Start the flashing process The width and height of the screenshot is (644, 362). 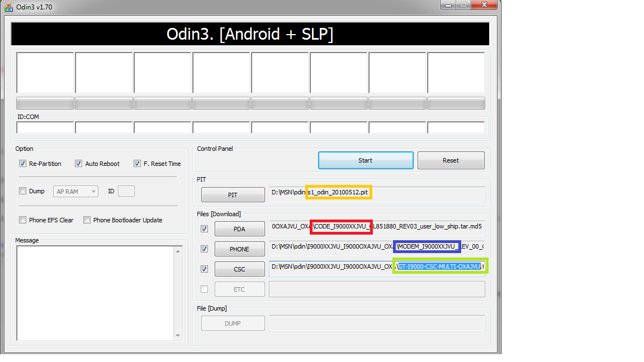tap(366, 160)
